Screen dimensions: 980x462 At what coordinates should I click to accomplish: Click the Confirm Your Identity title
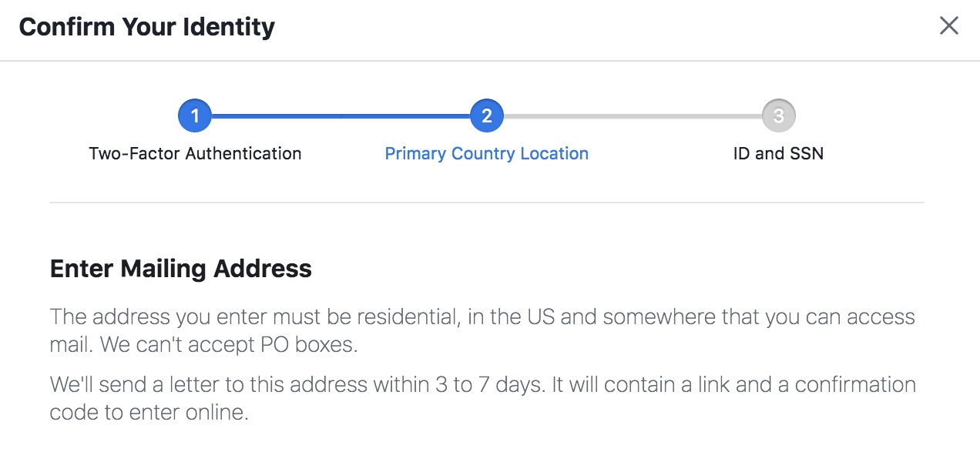[x=146, y=27]
